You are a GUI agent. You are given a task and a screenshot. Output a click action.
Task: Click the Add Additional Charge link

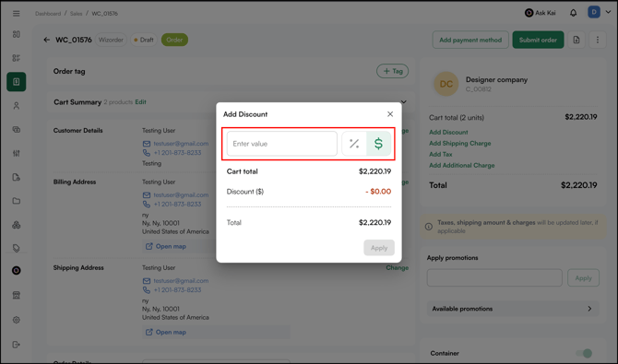[x=461, y=166]
